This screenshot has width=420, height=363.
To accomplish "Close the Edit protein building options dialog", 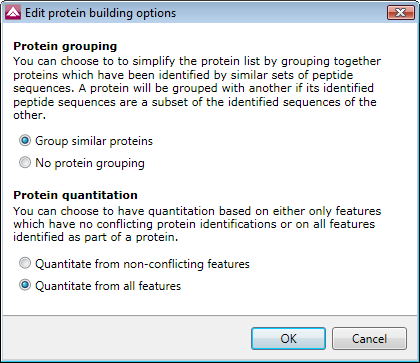I will point(400,13).
